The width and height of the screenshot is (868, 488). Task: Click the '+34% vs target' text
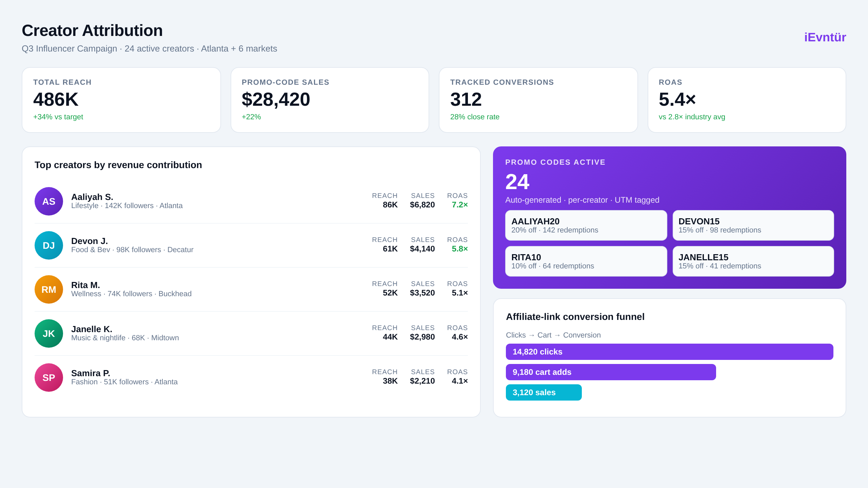[58, 117]
